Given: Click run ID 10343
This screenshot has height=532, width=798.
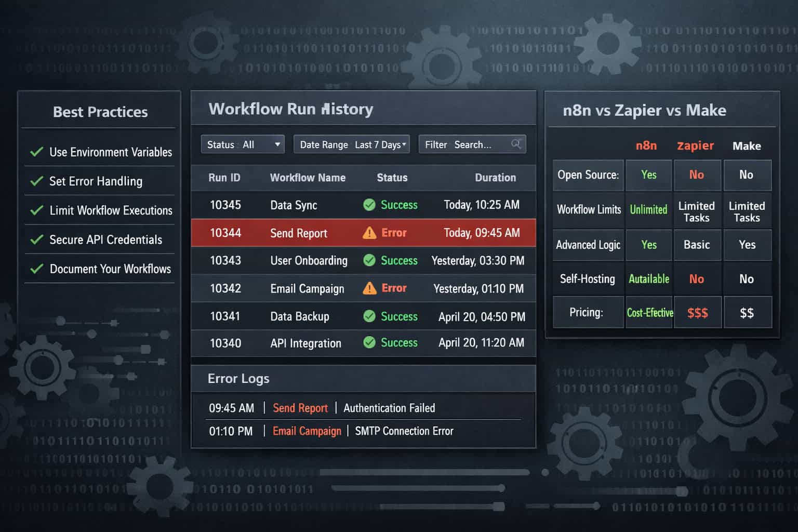Looking at the screenshot, I should tap(225, 260).
